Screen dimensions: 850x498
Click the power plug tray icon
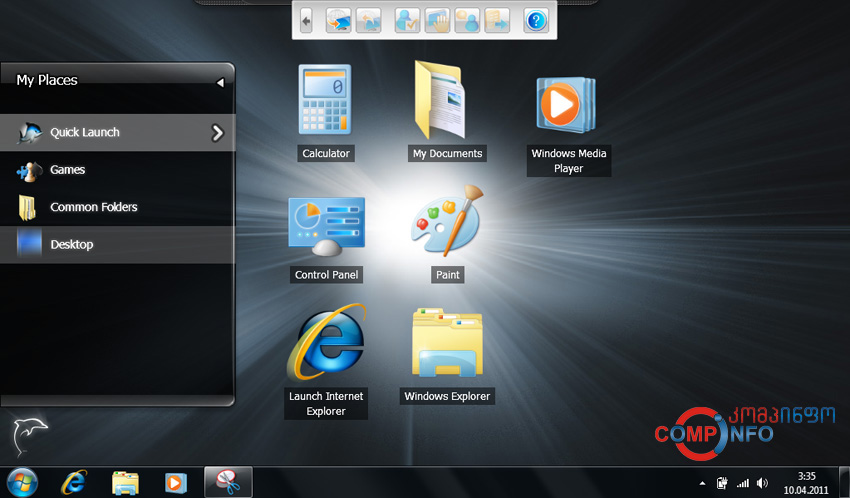(x=722, y=483)
